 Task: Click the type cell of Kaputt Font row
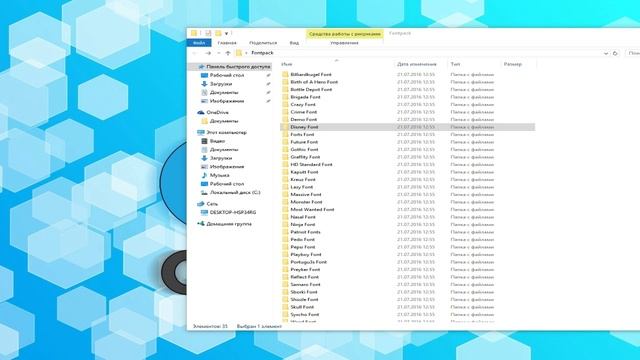coord(472,172)
